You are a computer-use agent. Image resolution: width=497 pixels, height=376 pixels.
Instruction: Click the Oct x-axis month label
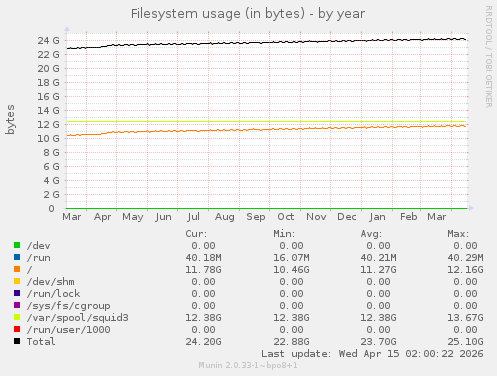click(286, 217)
